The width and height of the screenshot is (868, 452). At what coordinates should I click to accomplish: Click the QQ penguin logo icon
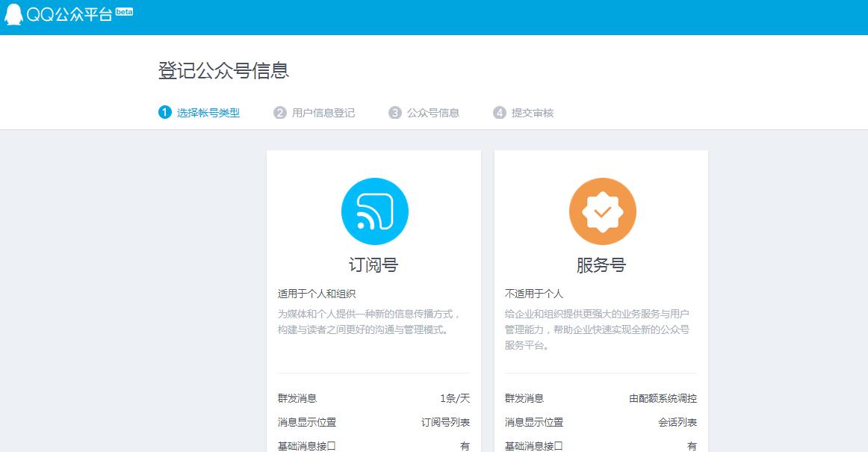point(13,13)
